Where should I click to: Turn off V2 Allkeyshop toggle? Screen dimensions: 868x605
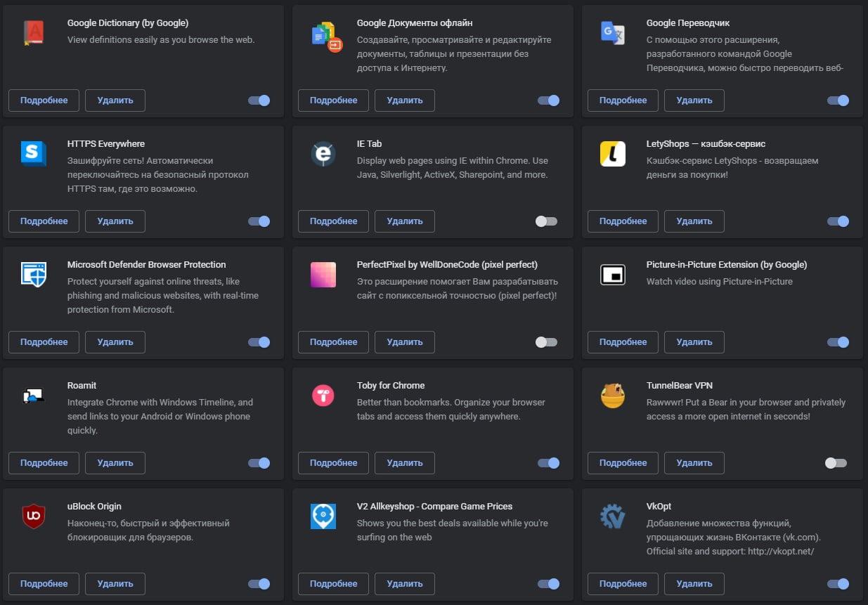coord(549,584)
